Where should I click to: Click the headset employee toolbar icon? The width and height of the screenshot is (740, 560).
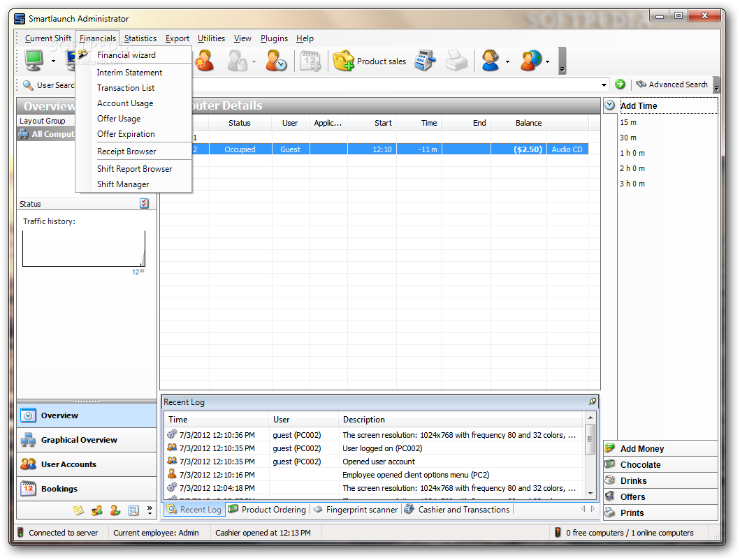[491, 60]
